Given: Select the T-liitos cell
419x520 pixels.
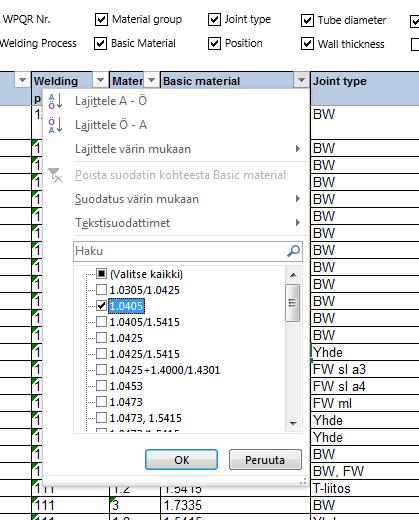Looking at the screenshot, I should click(x=365, y=488).
